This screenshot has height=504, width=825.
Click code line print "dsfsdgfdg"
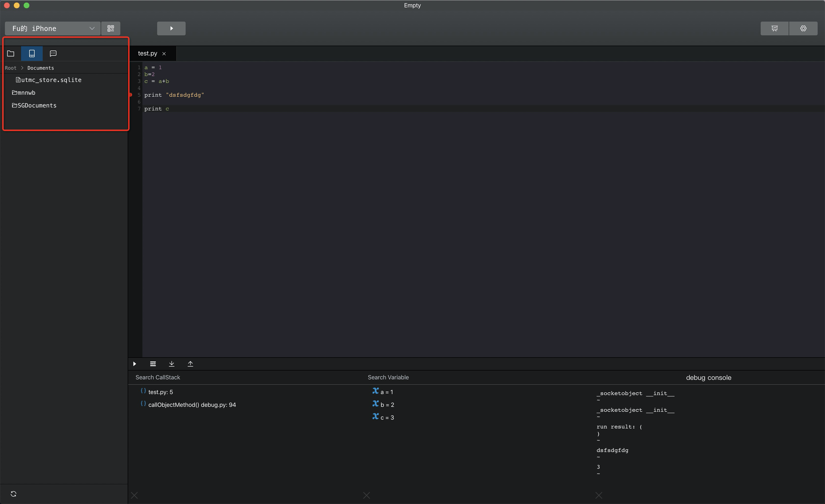[x=174, y=95]
